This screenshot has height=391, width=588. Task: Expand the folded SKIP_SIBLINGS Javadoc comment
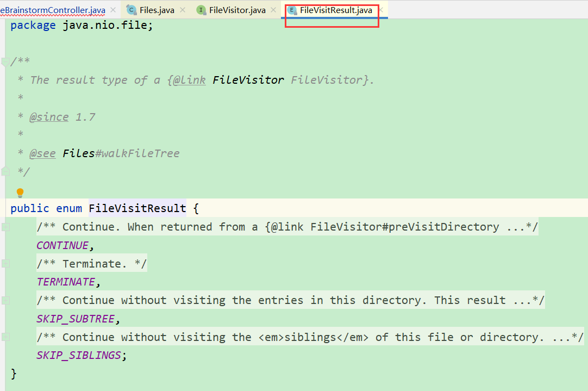pos(5,337)
